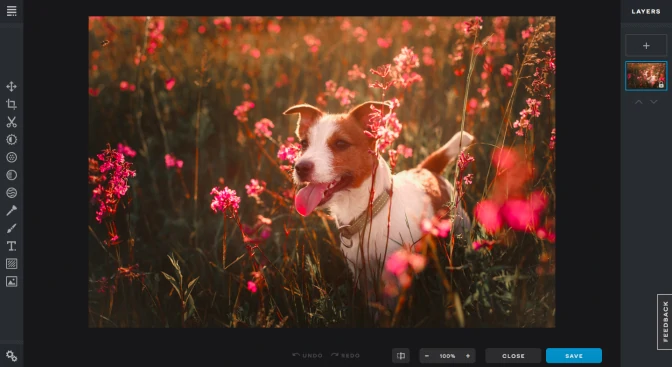This screenshot has width=672, height=367.
Task: Move layer up with the arrow
Action: (639, 102)
